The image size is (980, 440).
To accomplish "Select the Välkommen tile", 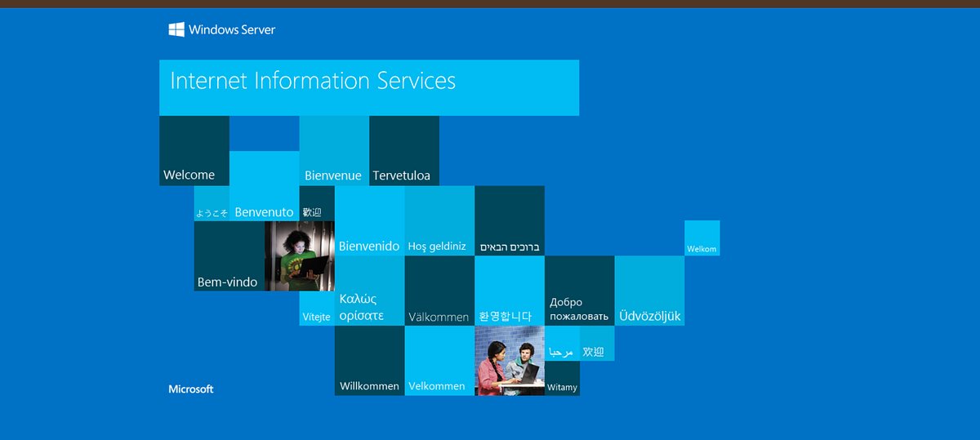I will pos(439,291).
